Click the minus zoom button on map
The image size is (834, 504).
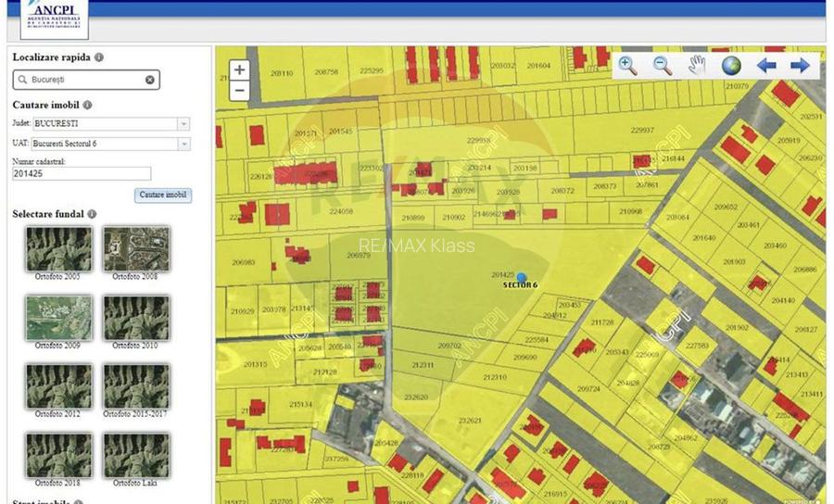point(239,91)
